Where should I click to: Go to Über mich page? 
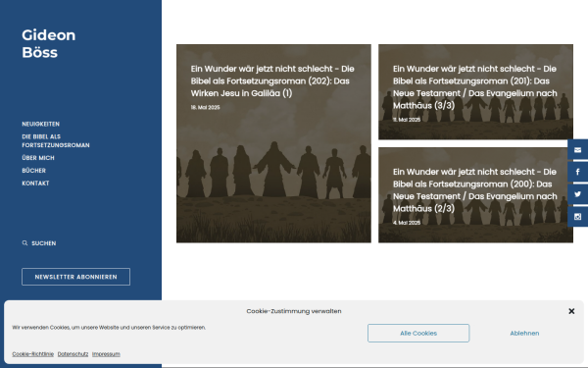click(x=38, y=158)
